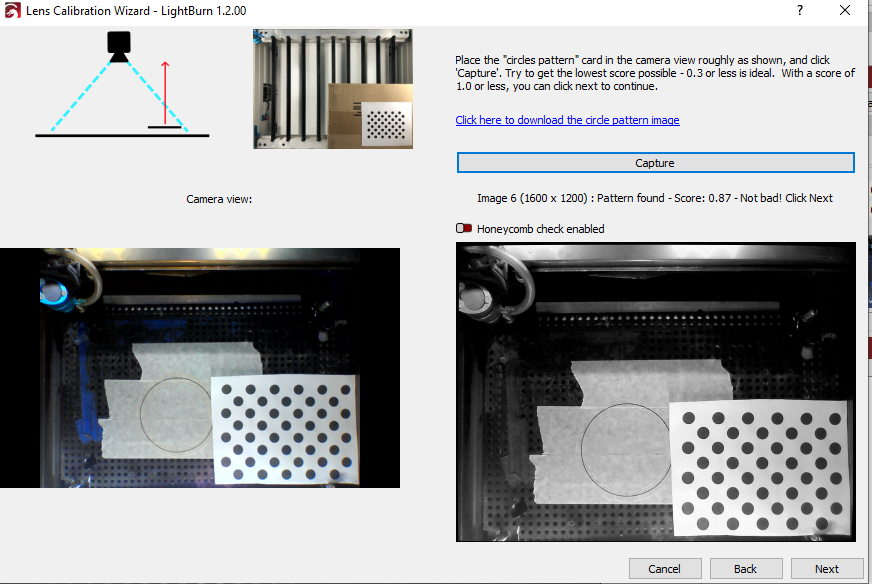Click the Camera view label
The width and height of the screenshot is (872, 584).
219,199
